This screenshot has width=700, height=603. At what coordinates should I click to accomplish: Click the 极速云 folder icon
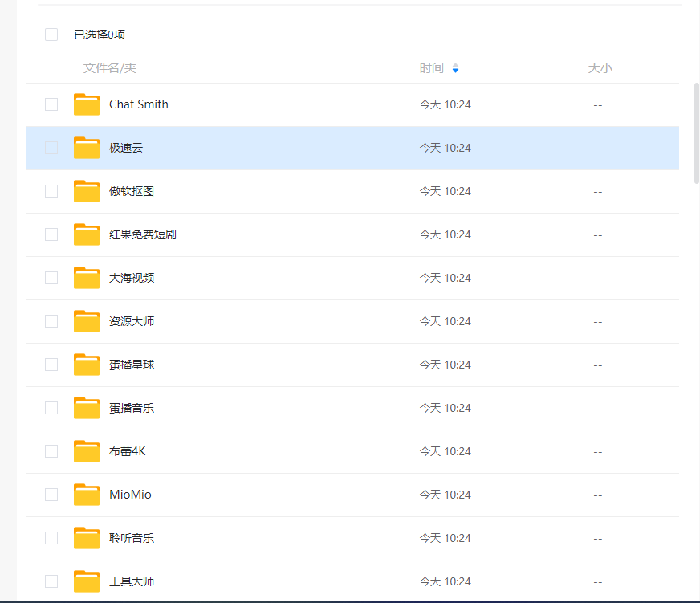87,148
